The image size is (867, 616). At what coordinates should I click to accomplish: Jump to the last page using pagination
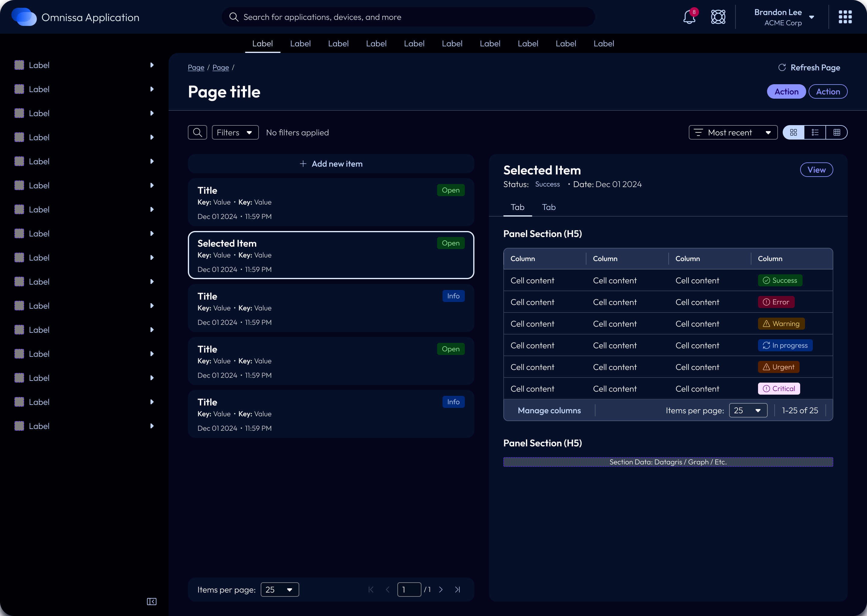[457, 590]
